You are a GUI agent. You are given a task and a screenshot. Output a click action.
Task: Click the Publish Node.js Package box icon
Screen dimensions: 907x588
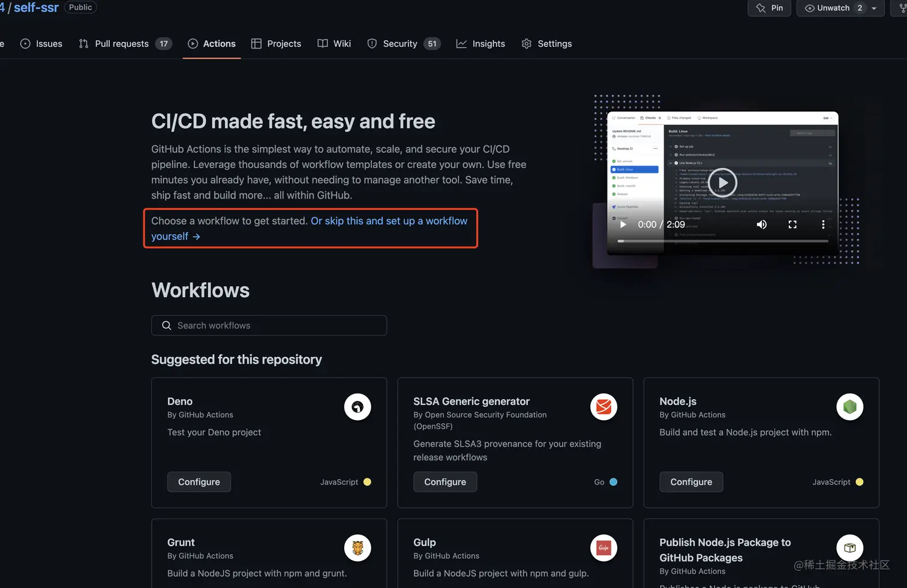coord(850,548)
